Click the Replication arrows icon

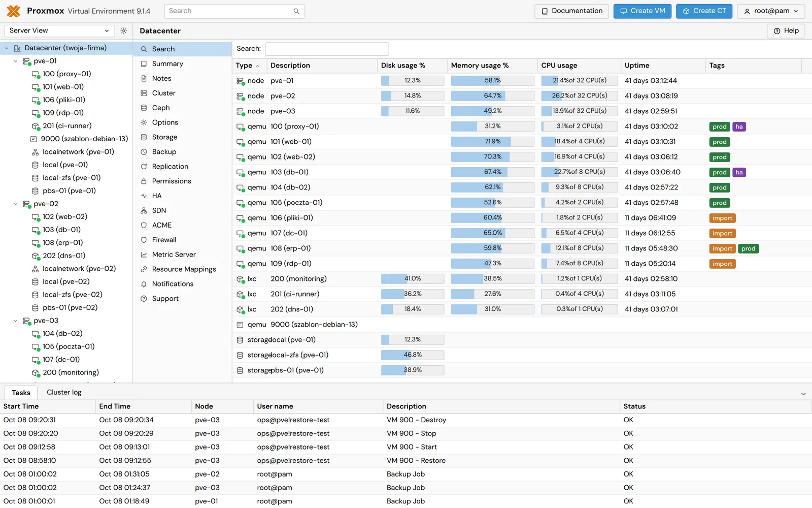pyautogui.click(x=144, y=167)
